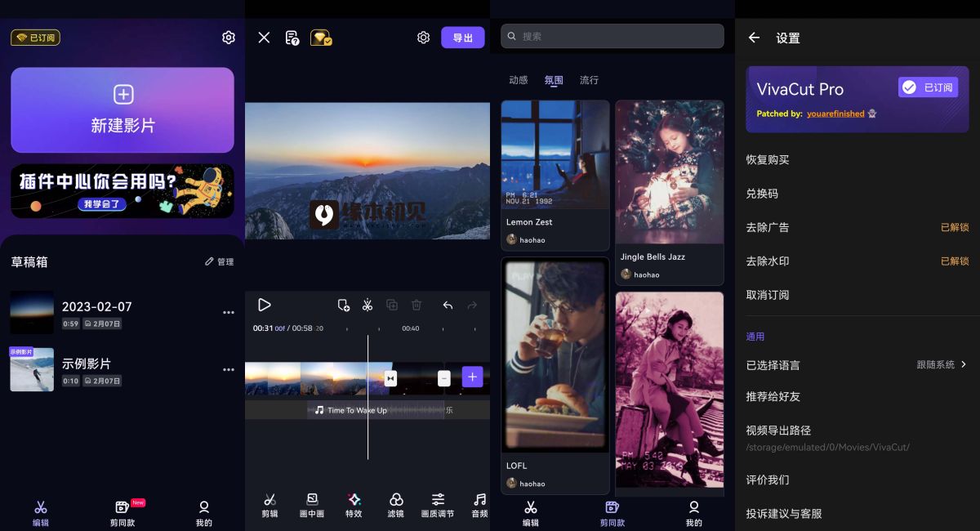
Task: Tap haohao author avatar under LOFL
Action: tap(511, 484)
